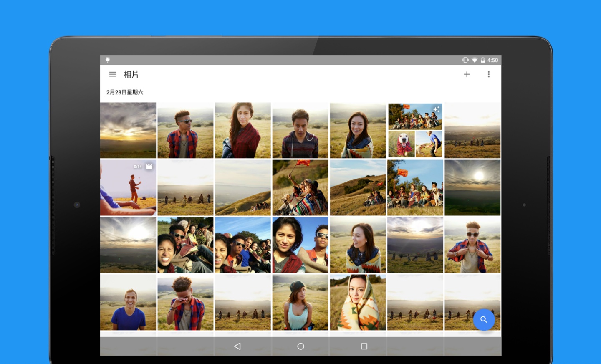Open the first sunset sky photo
This screenshot has width=601, height=364.
point(128,130)
